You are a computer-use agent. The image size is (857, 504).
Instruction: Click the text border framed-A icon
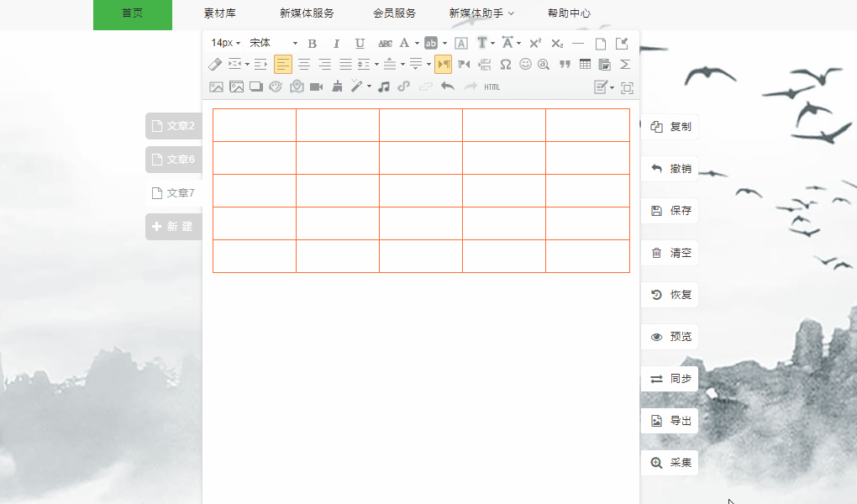461,44
